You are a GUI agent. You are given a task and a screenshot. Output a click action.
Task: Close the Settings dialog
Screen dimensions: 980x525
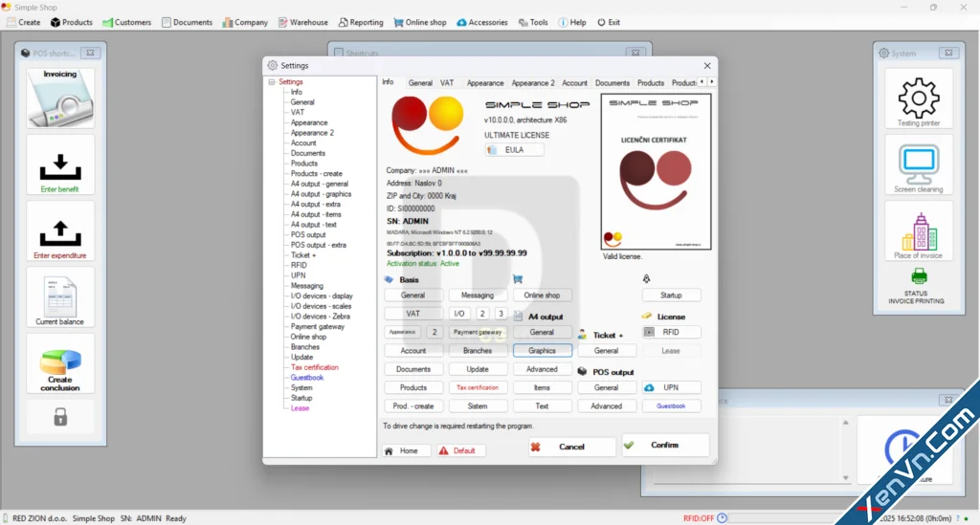[707, 66]
